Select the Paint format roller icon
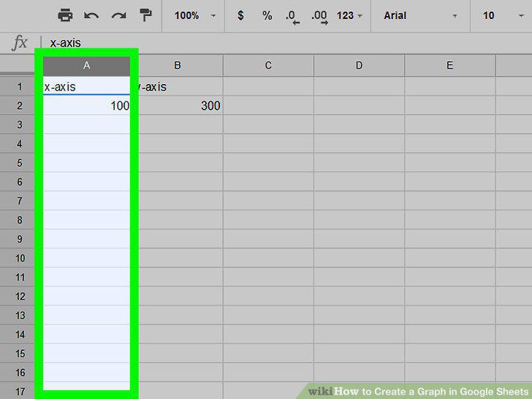The image size is (532, 399). click(145, 15)
